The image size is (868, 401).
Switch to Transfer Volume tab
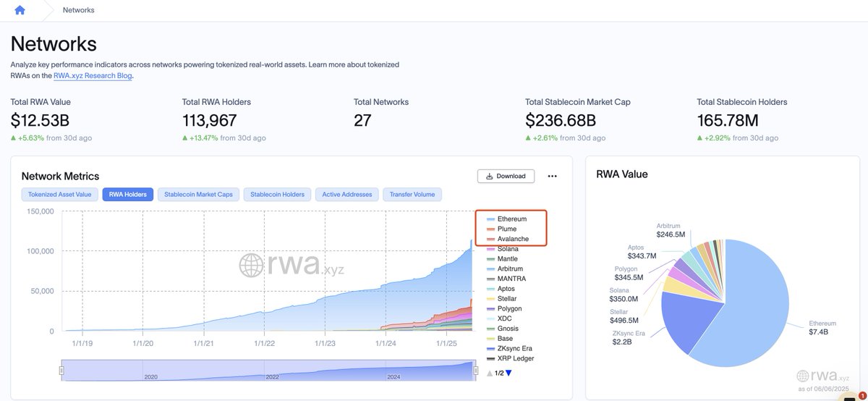click(412, 194)
